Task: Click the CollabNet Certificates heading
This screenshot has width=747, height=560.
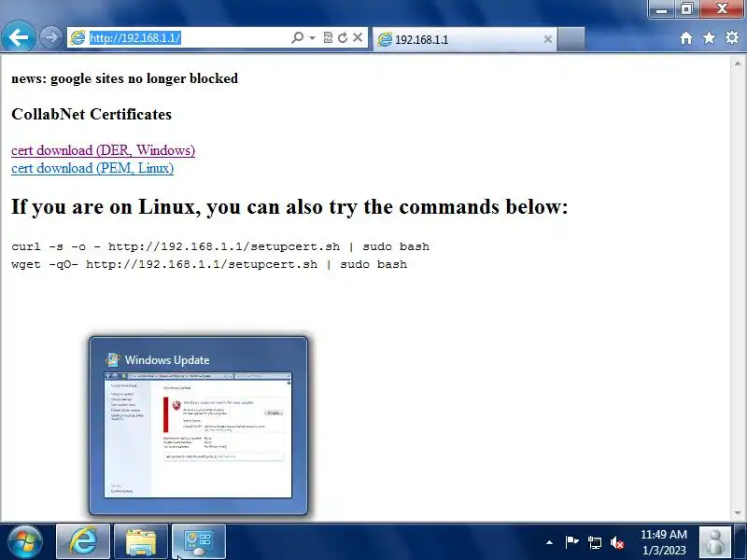Action: coord(92,114)
